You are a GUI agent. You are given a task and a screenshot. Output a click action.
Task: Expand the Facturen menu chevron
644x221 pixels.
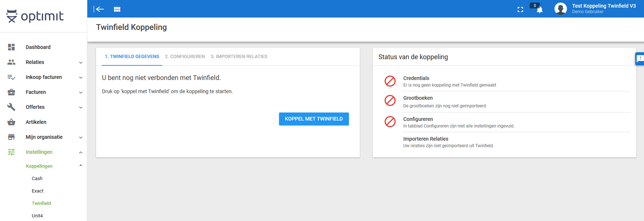tap(81, 92)
